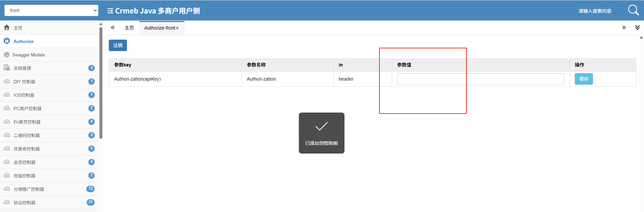The width and height of the screenshot is (644, 212).
Task: Click the home icon beside 主页 in the sidebar
Action: point(7,28)
